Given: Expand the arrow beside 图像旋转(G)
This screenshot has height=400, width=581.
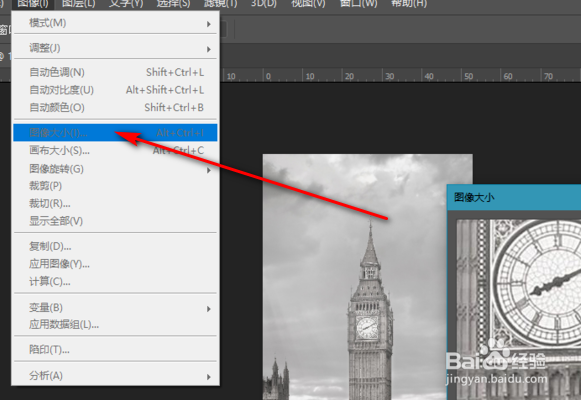Looking at the screenshot, I should (209, 170).
